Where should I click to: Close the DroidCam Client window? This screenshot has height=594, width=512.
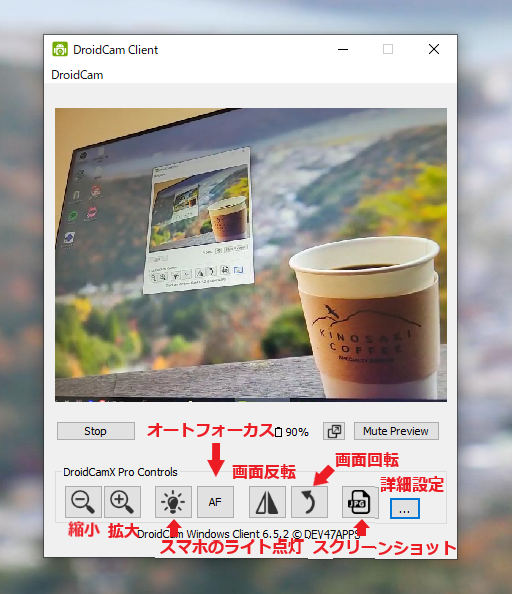click(x=434, y=49)
